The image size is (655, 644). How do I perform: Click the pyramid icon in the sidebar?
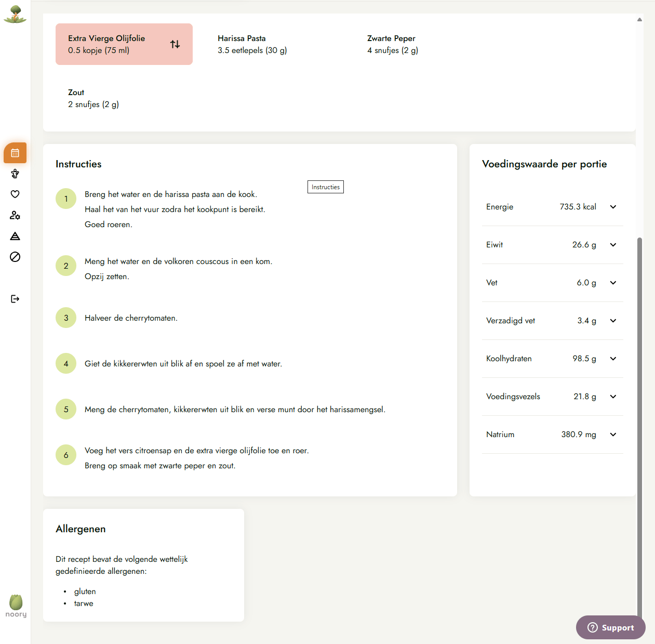(x=15, y=236)
